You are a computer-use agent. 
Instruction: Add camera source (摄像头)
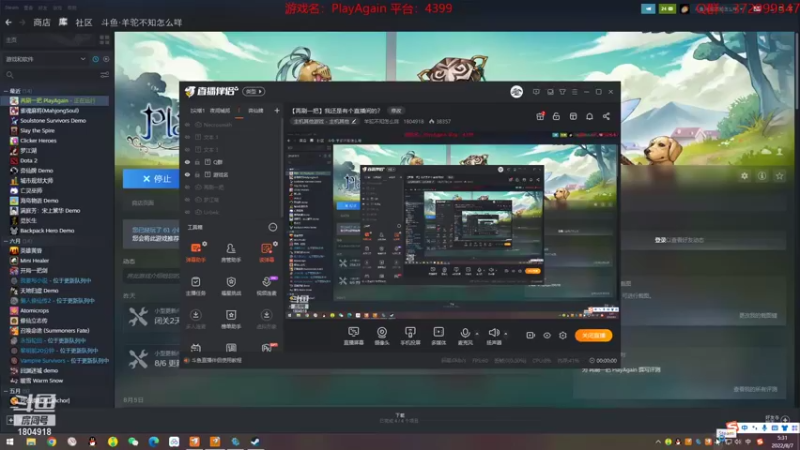pos(382,336)
